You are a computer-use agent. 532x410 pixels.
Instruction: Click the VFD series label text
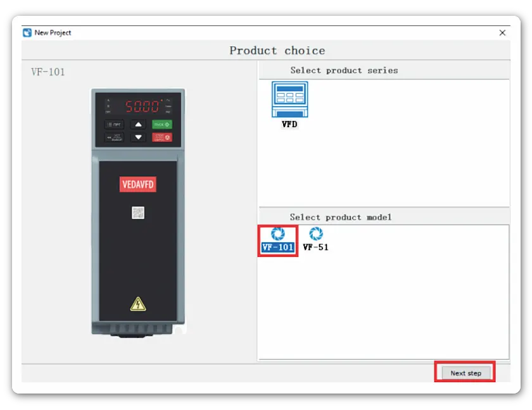pos(289,125)
